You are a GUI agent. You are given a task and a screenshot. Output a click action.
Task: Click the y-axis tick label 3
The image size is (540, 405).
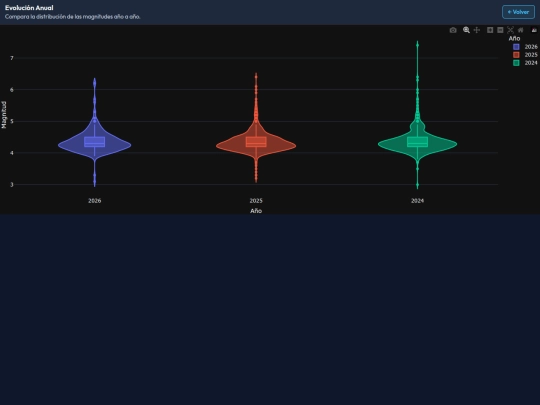click(12, 185)
